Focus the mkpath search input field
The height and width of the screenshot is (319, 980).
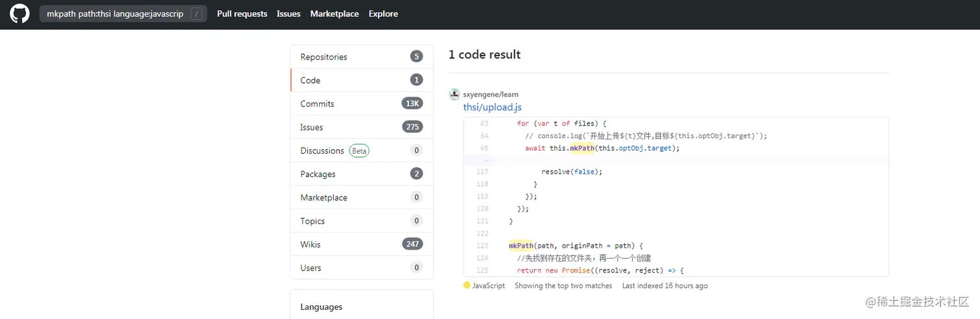[115, 14]
